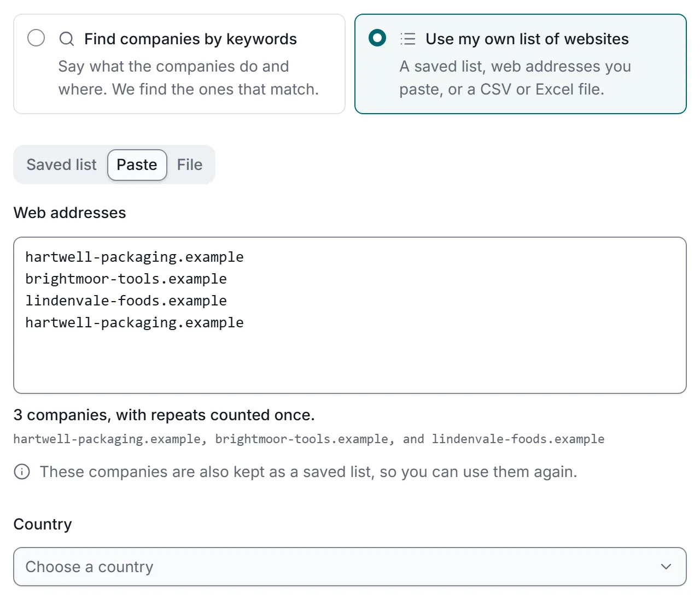Image resolution: width=700 pixels, height=612 pixels.
Task: Click the These companies are also kept note
Action: [x=308, y=472]
